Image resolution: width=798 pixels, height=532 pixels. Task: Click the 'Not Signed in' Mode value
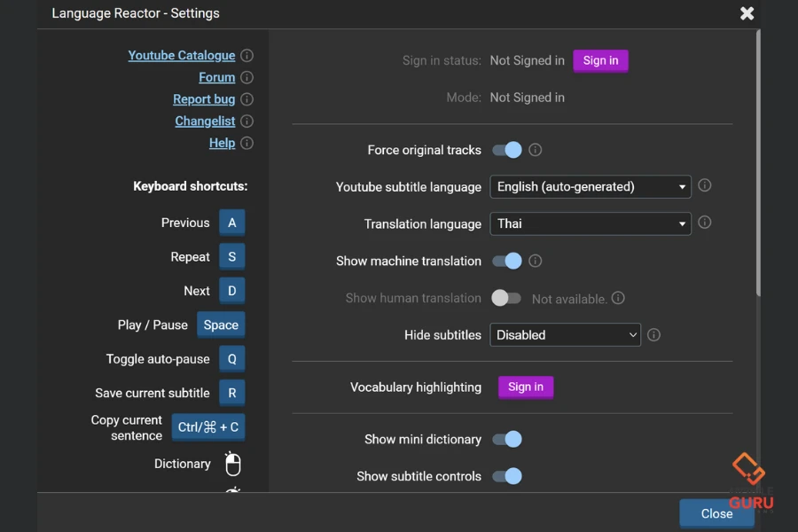[x=528, y=98]
